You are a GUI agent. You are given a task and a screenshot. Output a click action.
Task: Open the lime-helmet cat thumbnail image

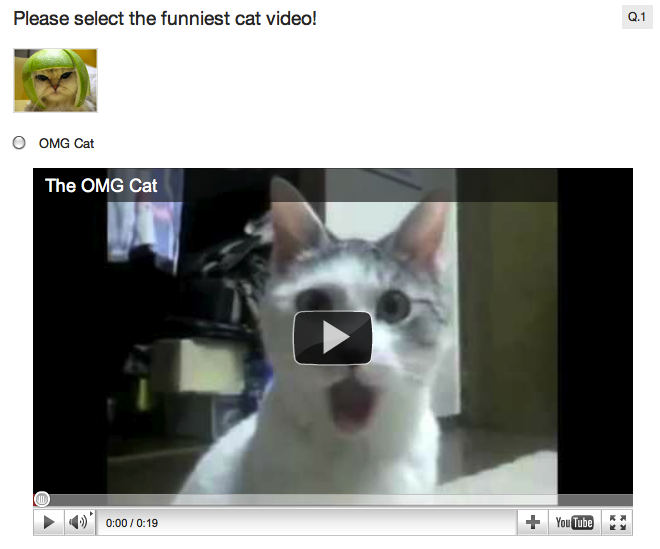[56, 80]
